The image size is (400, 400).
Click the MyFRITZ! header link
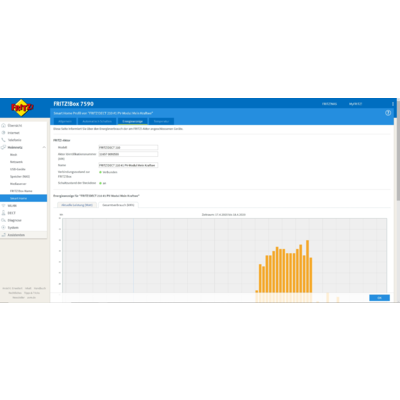tap(355, 104)
